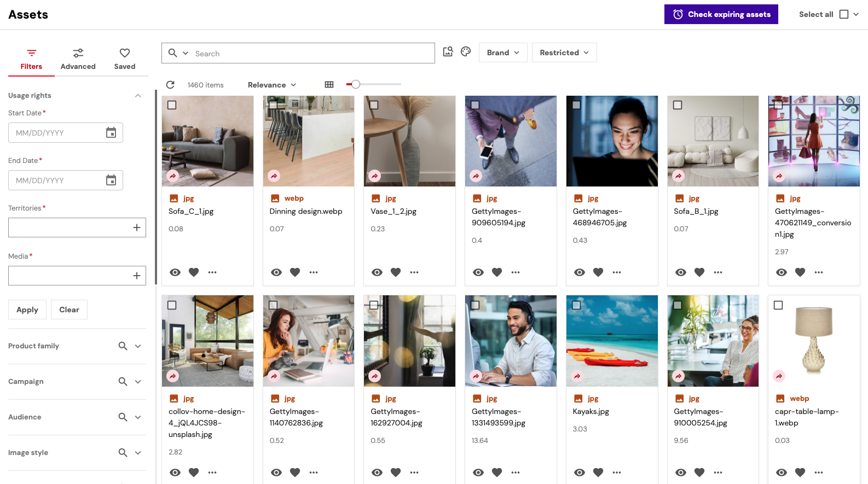Preview GettyImages-909605194.jpg with eye icon

(x=478, y=272)
